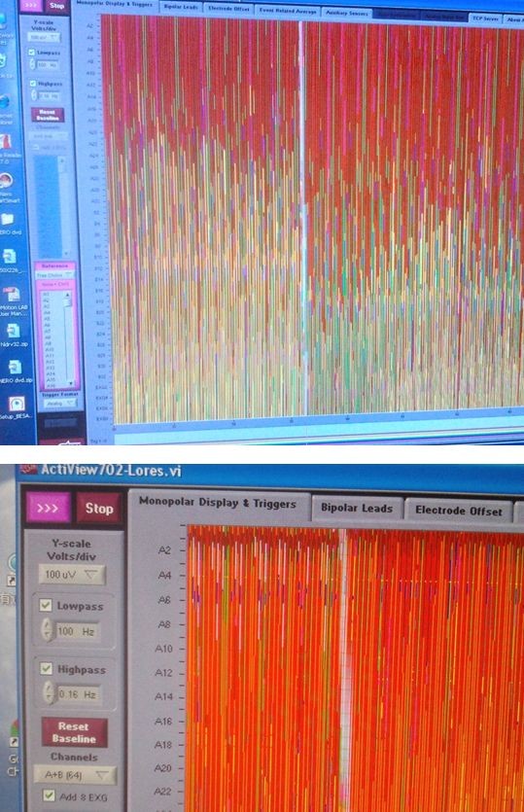Switch to Electrode Offset tab in wide photo
This screenshot has width=524, height=812.
coord(228,9)
